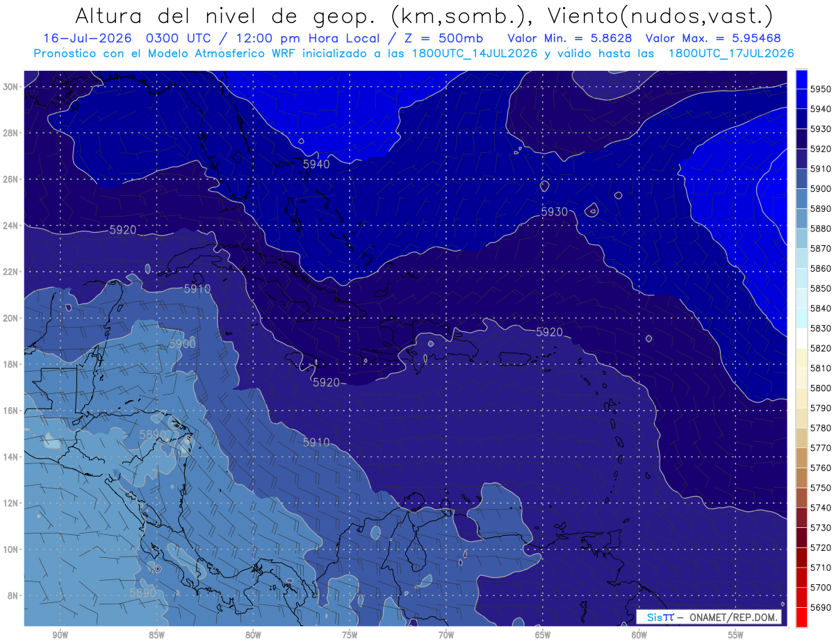The image size is (834, 644).
Task: Click the 'SisΠ – ONAMET/REP.DOM.' credit box
Action: tap(708, 617)
